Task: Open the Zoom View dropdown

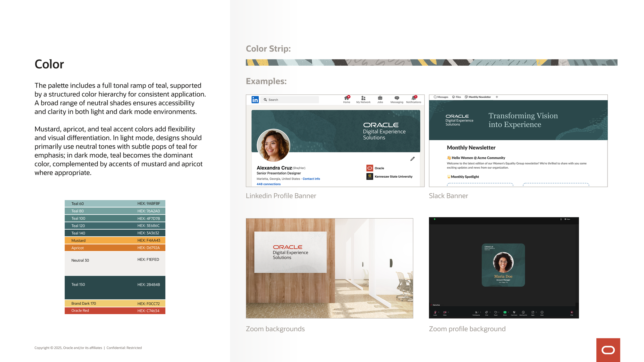Action: coord(567,219)
